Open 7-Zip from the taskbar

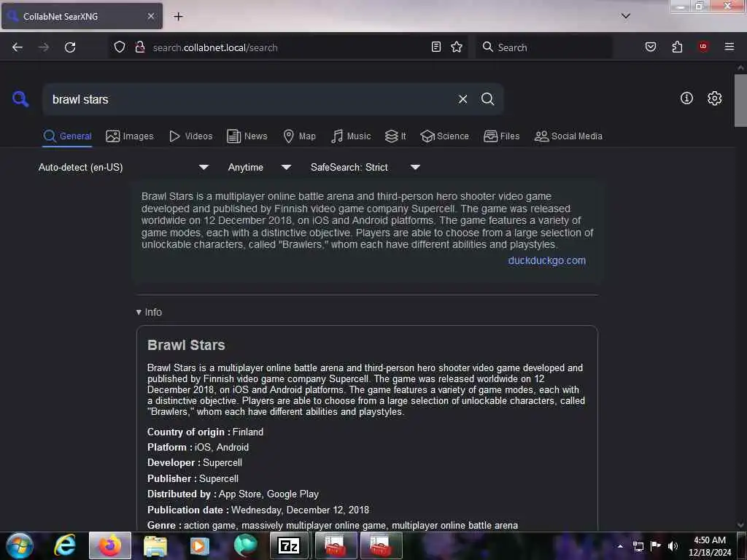pos(289,545)
